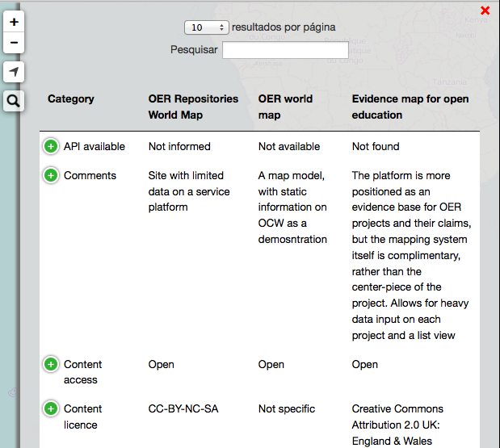Viewport: 500px width, 448px height.
Task: Click the 'Pesquisar' label
Action: tap(194, 50)
